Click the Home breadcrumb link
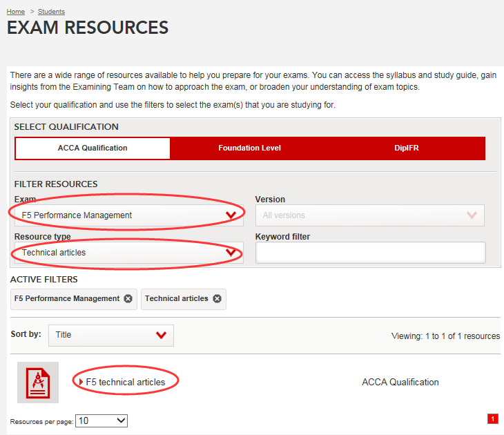The width and height of the screenshot is (504, 435). (x=15, y=12)
